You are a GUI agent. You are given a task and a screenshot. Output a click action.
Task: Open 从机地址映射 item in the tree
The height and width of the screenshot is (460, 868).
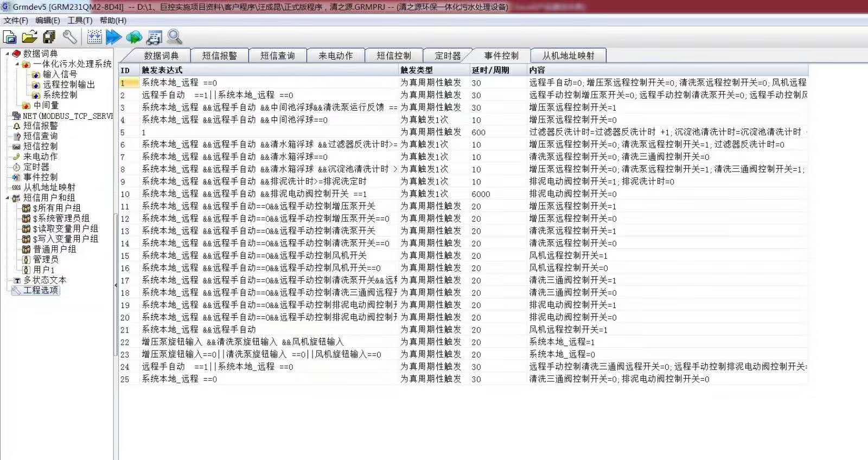coord(49,188)
